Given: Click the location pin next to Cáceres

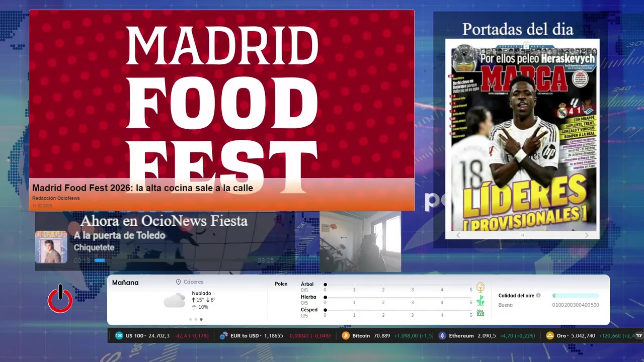Looking at the screenshot, I should [x=178, y=282].
